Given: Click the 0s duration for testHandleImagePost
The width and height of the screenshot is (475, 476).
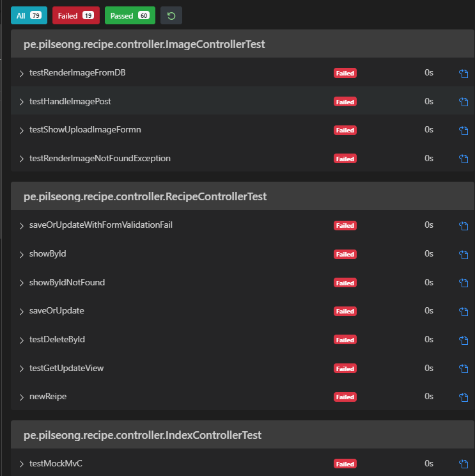Looking at the screenshot, I should tap(429, 101).
